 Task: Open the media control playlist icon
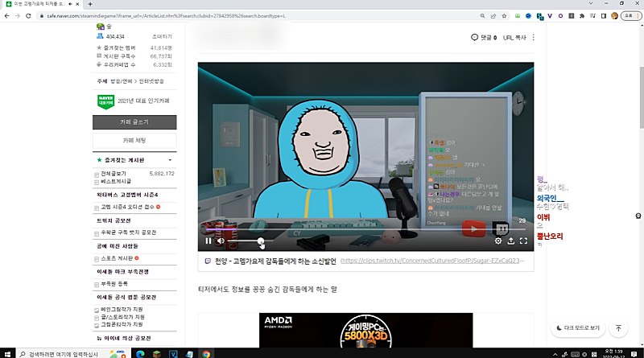(592, 15)
